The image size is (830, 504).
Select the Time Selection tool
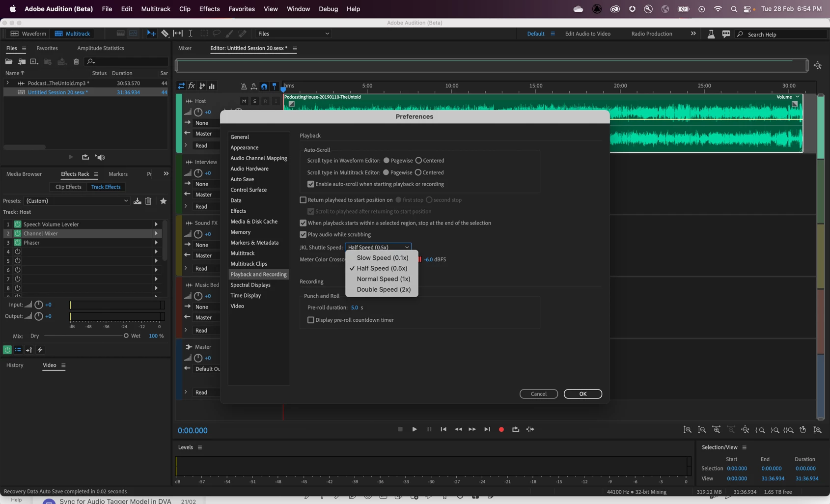(x=191, y=33)
